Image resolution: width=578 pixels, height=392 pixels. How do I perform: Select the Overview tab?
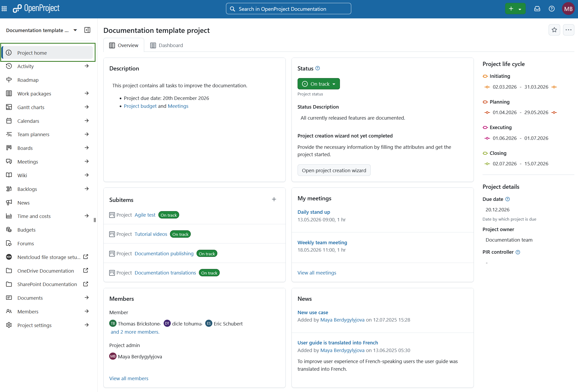tap(124, 45)
